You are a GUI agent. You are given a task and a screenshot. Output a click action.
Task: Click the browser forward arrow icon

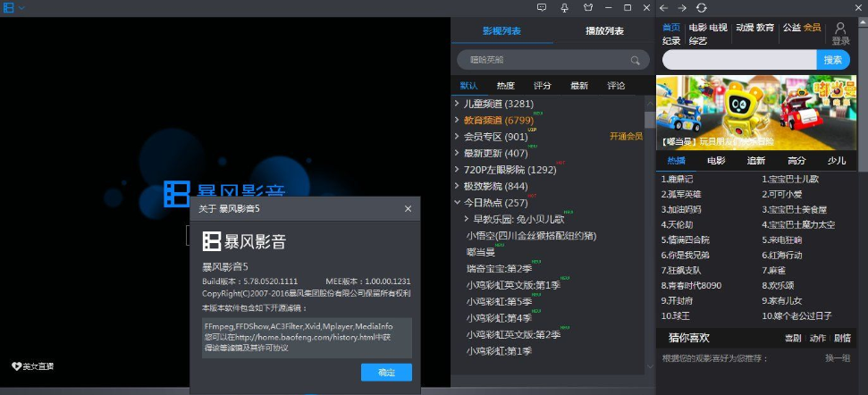tap(682, 8)
